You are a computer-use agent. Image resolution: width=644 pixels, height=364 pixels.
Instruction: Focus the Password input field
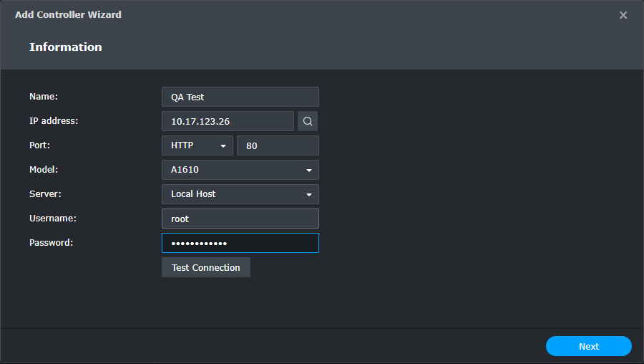(x=240, y=243)
